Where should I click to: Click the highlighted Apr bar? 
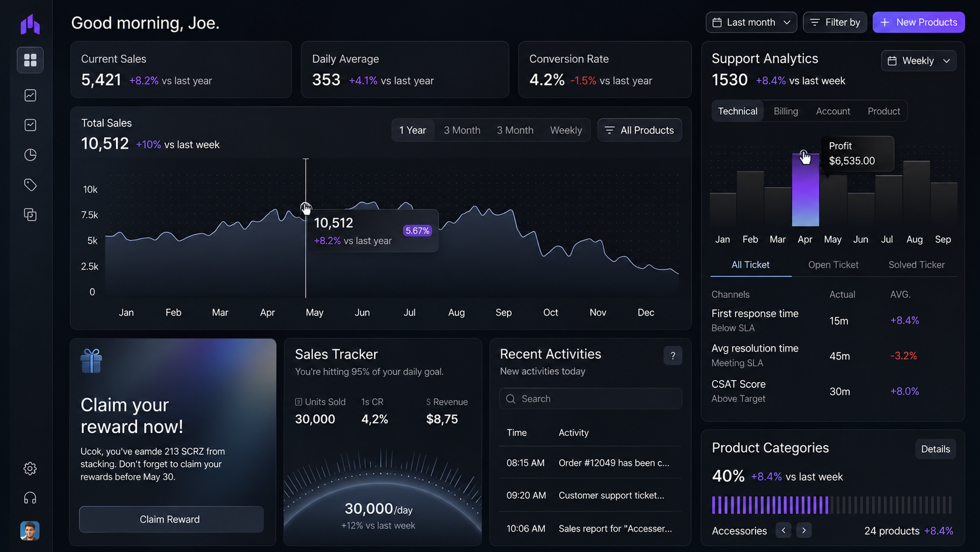pos(805,189)
